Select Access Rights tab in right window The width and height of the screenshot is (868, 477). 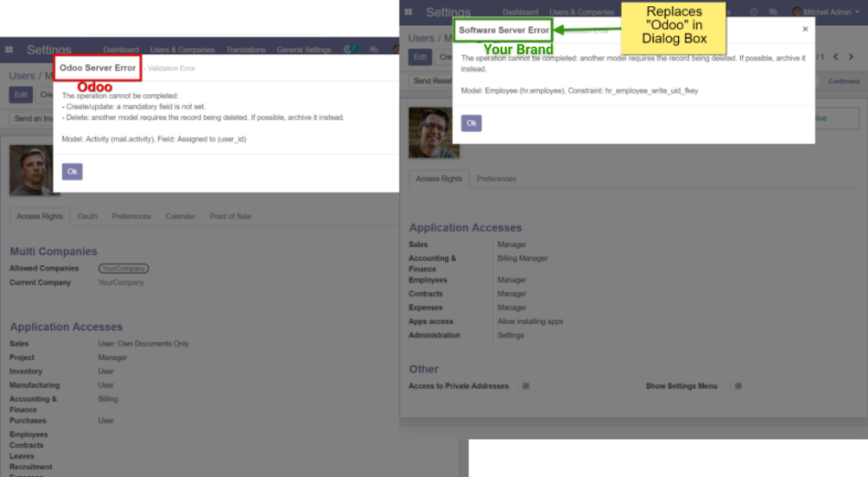439,179
